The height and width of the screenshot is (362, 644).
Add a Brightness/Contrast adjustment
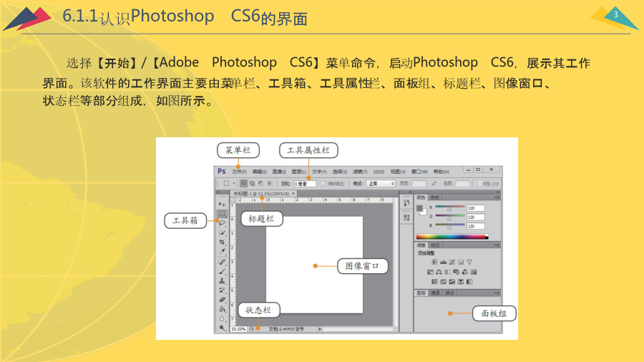[x=434, y=262]
